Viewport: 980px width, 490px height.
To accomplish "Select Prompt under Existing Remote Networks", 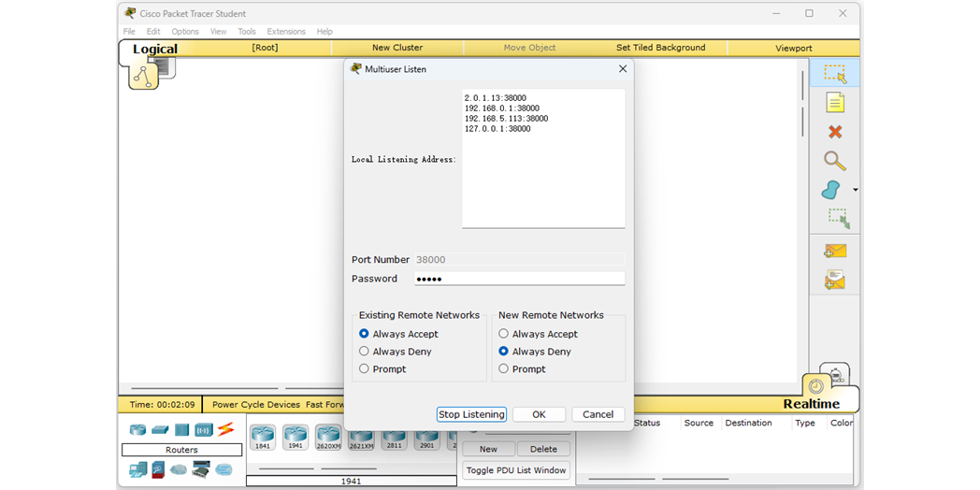I will click(364, 369).
